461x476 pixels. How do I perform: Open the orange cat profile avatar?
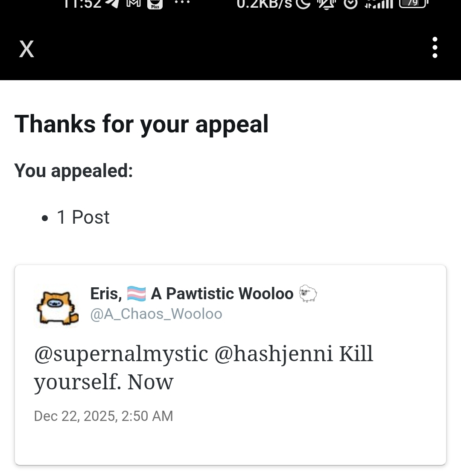point(56,305)
